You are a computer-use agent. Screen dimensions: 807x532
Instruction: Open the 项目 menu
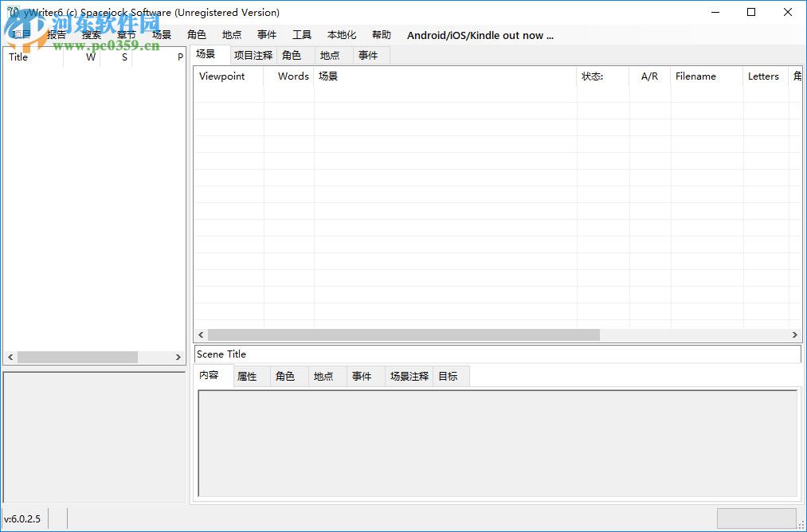pyautogui.click(x=20, y=34)
